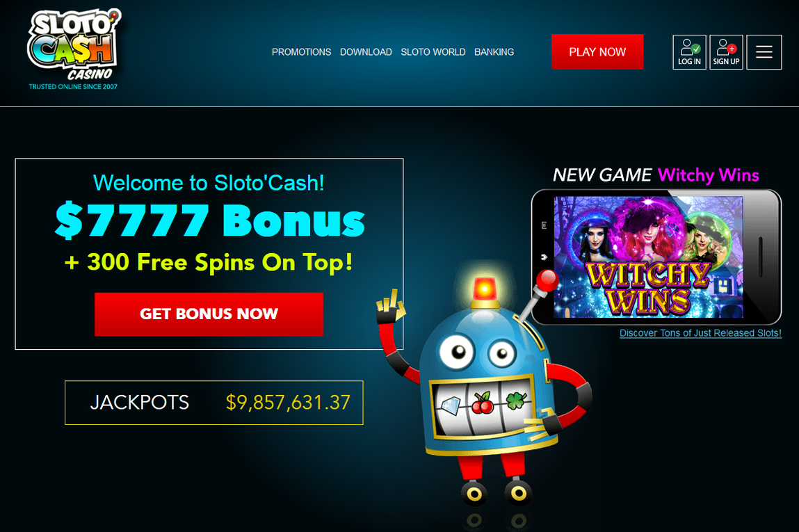Image resolution: width=799 pixels, height=532 pixels.
Task: Click the cherry symbol on the robot reels
Action: click(x=482, y=403)
